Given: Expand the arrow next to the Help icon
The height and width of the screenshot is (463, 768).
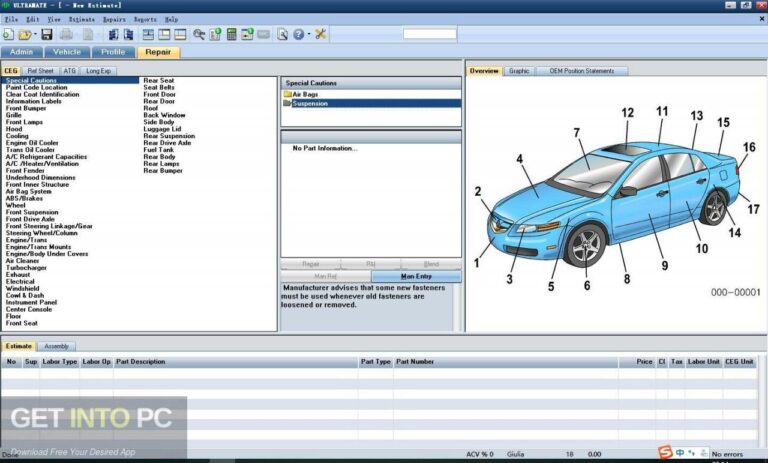Looking at the screenshot, I should coord(309,34).
